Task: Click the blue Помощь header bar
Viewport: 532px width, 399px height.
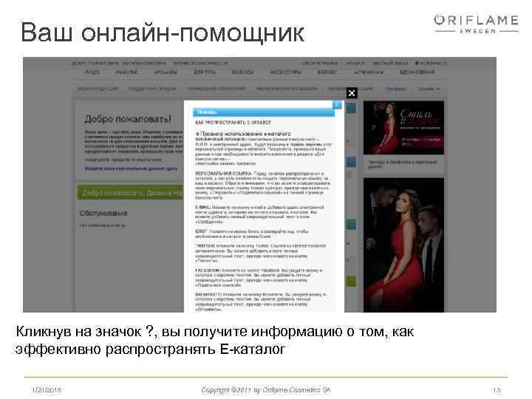Action: (x=264, y=112)
